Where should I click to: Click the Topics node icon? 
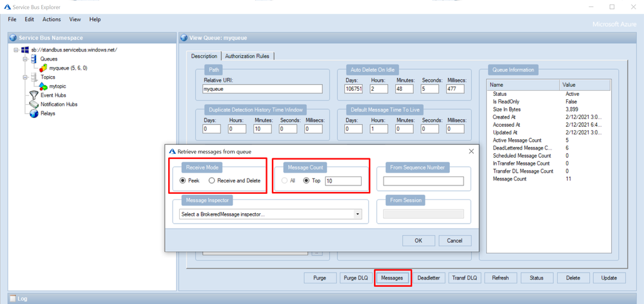(x=34, y=77)
